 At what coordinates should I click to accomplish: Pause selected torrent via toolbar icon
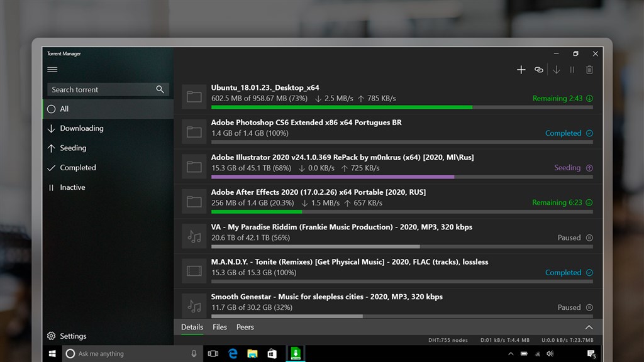coord(572,70)
